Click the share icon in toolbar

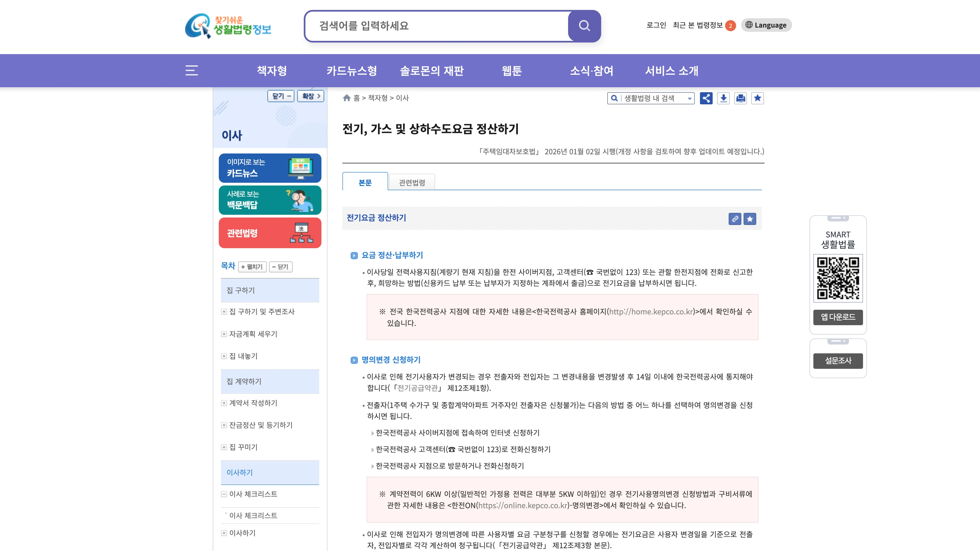[706, 98]
